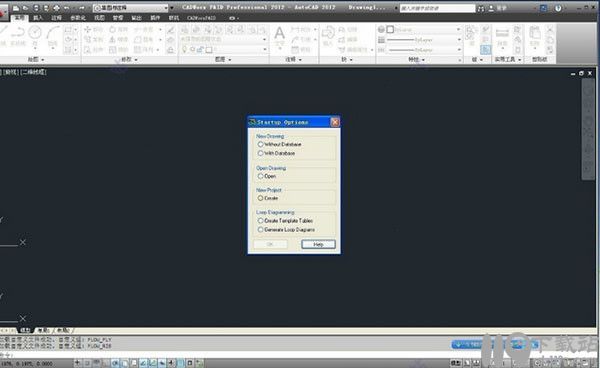
Task: Select the Circle drawing tool icon
Action: click(x=35, y=33)
